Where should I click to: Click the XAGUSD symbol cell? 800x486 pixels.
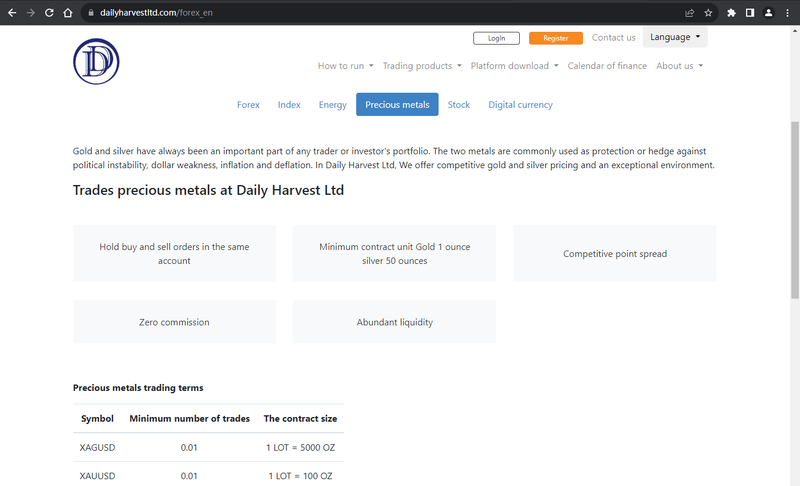click(97, 448)
